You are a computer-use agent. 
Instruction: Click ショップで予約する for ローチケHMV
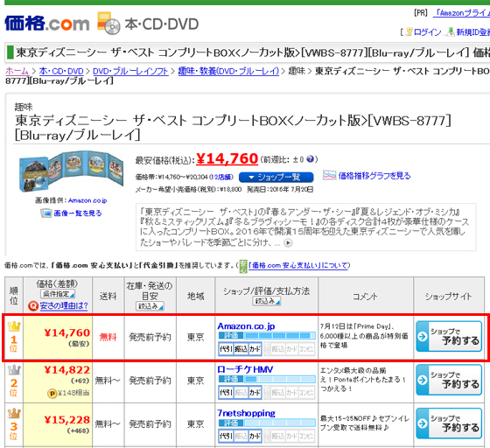pyautogui.click(x=449, y=380)
